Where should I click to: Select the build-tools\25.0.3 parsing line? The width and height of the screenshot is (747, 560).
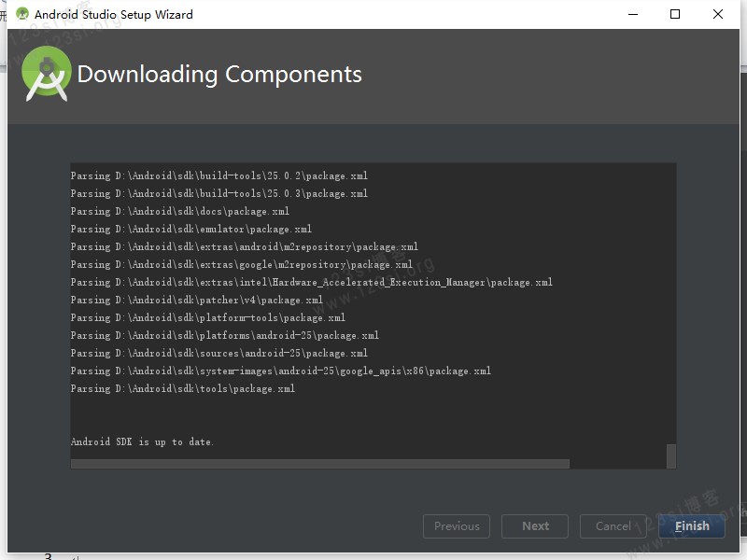coord(219,193)
